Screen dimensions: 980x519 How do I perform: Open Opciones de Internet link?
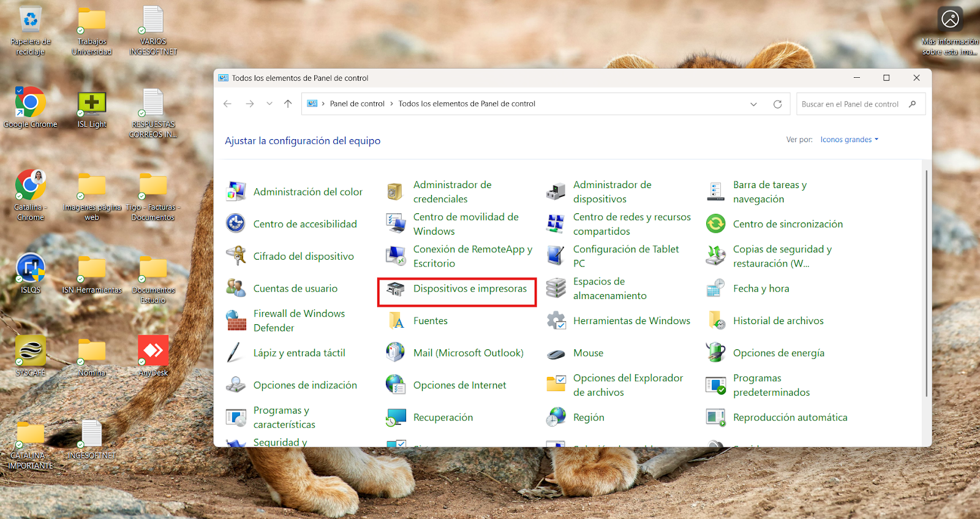tap(459, 385)
